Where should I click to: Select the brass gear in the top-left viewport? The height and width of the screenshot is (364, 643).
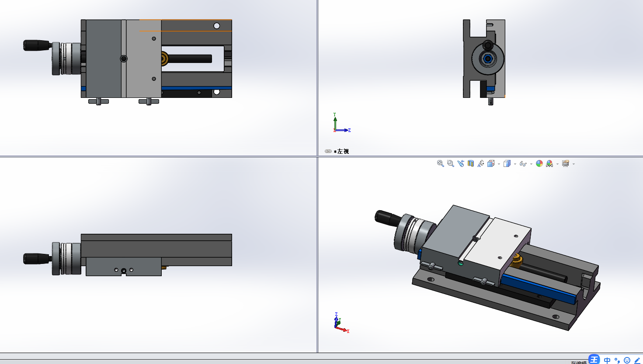(164, 59)
